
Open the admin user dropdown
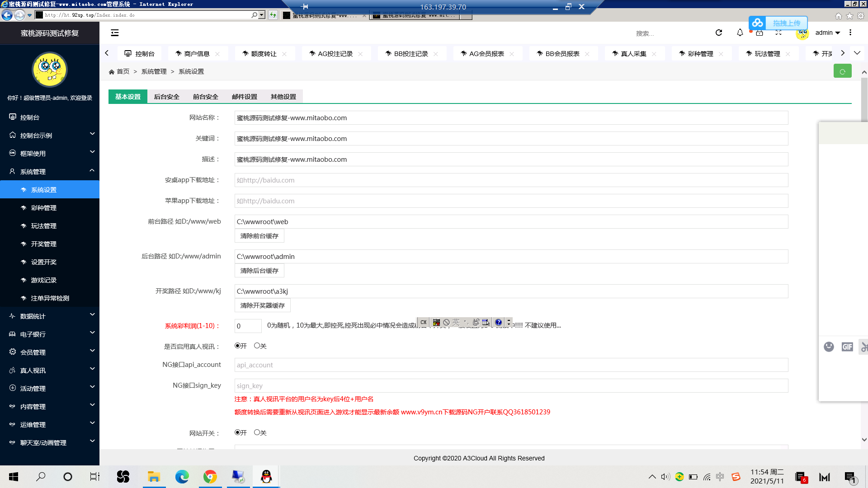click(x=827, y=33)
